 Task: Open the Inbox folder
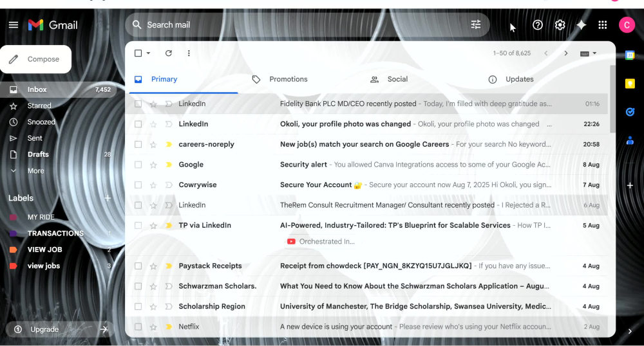[59, 89]
